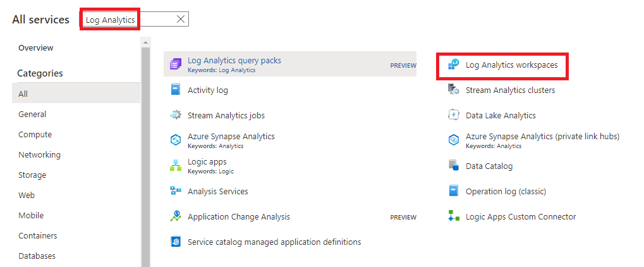Click the All services heading
The height and width of the screenshot is (267, 644).
[x=40, y=20]
